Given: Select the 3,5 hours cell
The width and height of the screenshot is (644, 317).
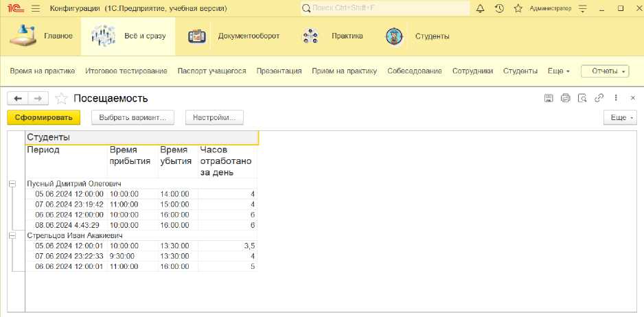Looking at the screenshot, I should (227, 246).
